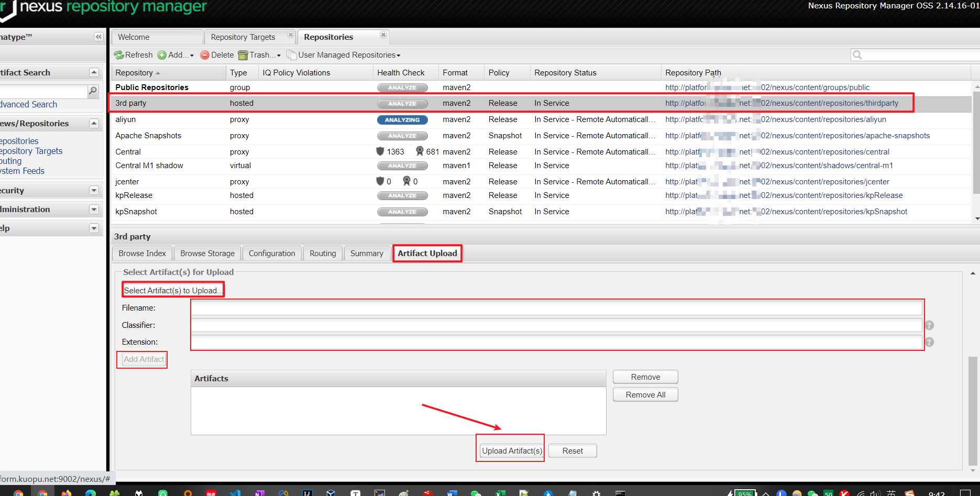Close the Repository Targets tab
980x496 pixels.
(x=291, y=35)
